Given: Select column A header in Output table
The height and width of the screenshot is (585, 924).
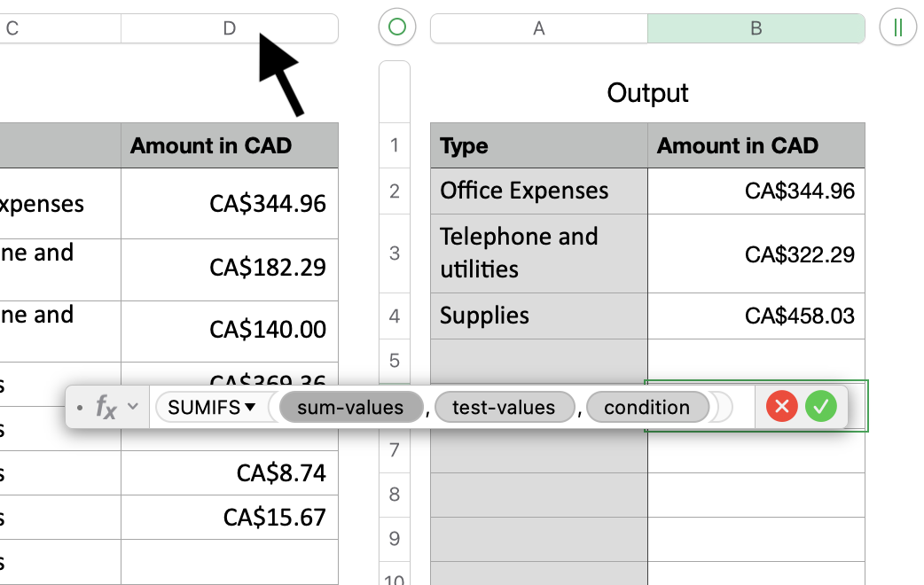Looking at the screenshot, I should pos(538,28).
